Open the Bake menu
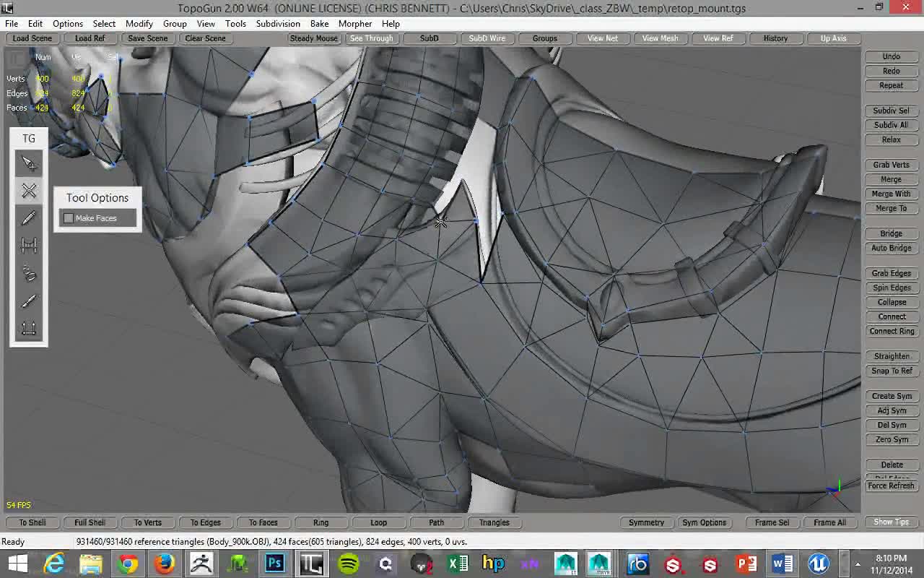The image size is (924, 578). click(x=319, y=23)
